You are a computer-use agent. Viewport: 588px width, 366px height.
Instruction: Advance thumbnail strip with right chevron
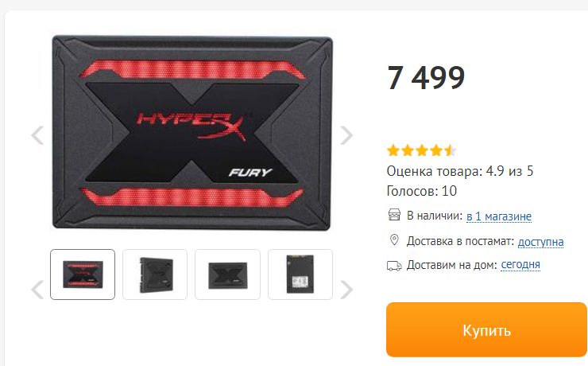click(346, 290)
